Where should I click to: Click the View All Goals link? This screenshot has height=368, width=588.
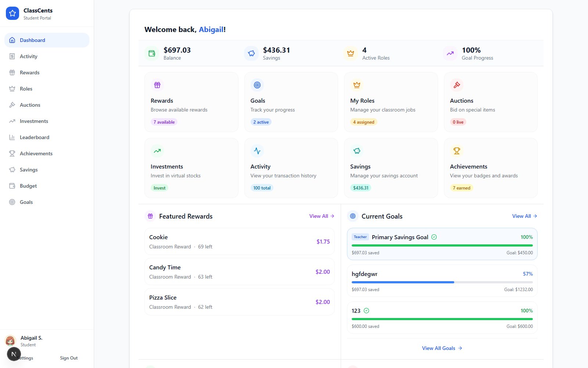pyautogui.click(x=442, y=348)
